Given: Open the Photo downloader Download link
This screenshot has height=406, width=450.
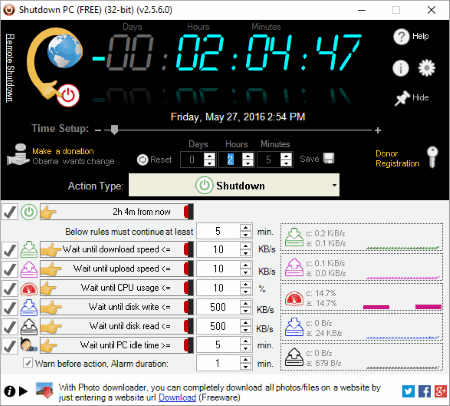Looking at the screenshot, I should click(x=177, y=398).
